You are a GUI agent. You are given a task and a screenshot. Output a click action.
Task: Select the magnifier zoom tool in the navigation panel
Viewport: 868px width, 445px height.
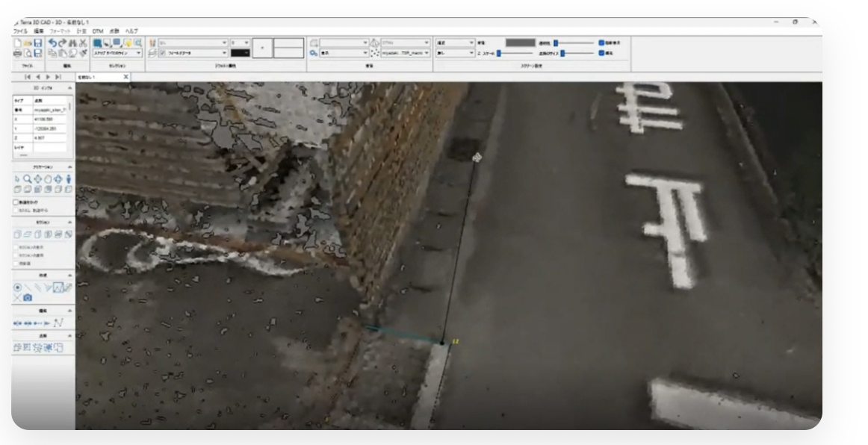(x=28, y=179)
